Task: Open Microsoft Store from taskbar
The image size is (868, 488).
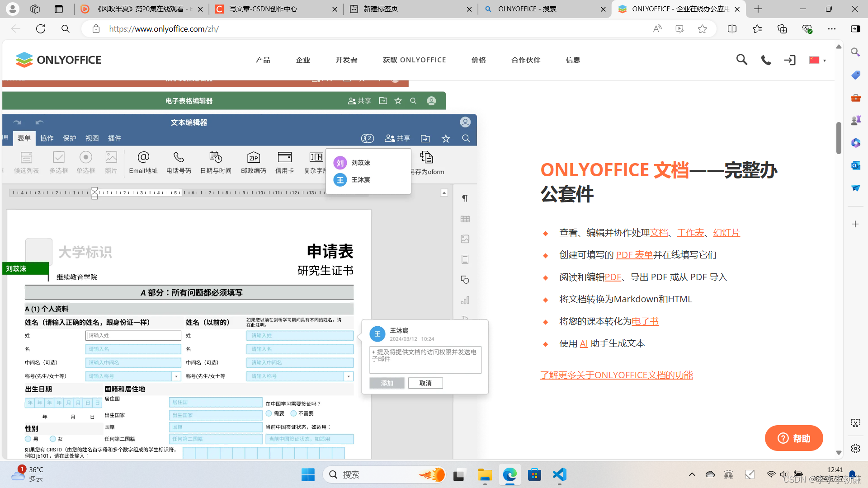Action: pyautogui.click(x=534, y=474)
